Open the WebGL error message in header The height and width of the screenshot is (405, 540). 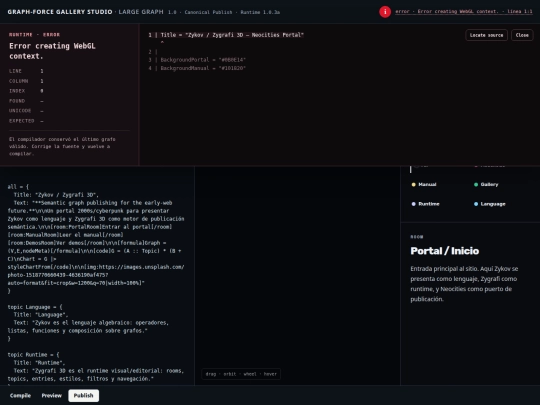(x=464, y=12)
